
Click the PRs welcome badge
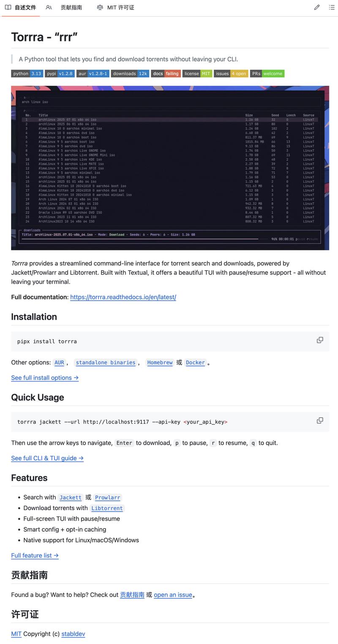pyautogui.click(x=267, y=73)
